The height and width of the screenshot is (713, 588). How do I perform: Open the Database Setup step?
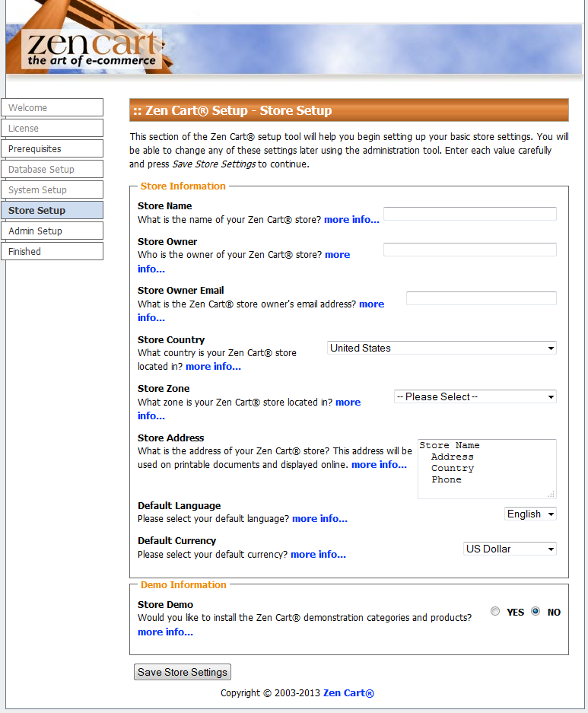tap(52, 169)
